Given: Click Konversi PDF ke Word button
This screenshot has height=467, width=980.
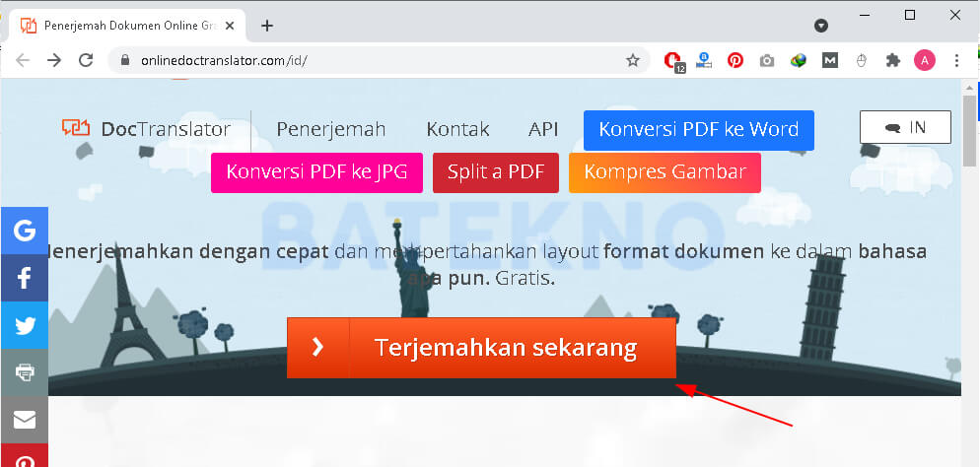Looking at the screenshot, I should (x=699, y=130).
